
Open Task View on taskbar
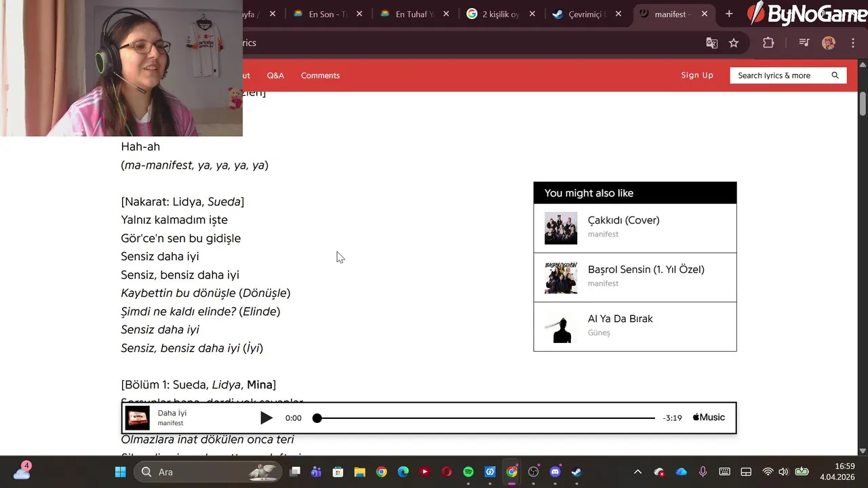[294, 472]
